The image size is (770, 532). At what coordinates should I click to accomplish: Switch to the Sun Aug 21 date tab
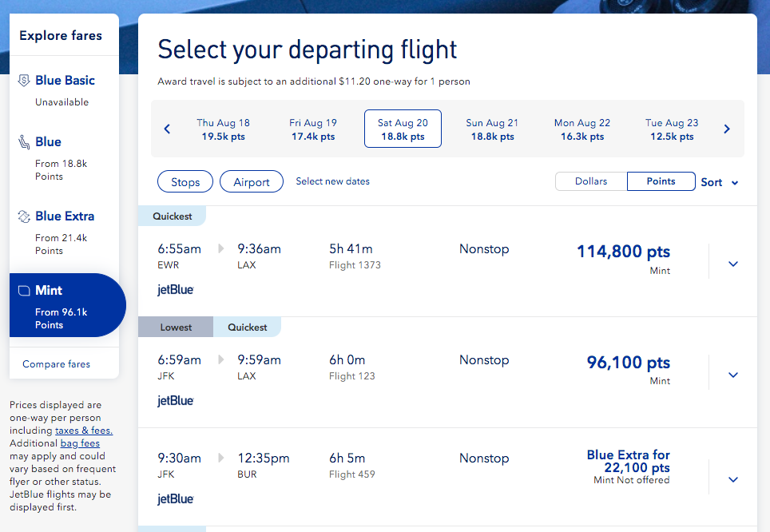492,129
